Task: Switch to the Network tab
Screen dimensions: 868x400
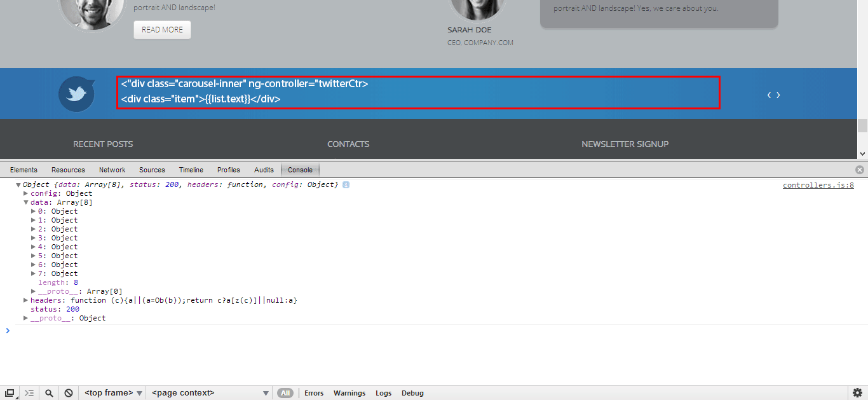Action: 112,170
